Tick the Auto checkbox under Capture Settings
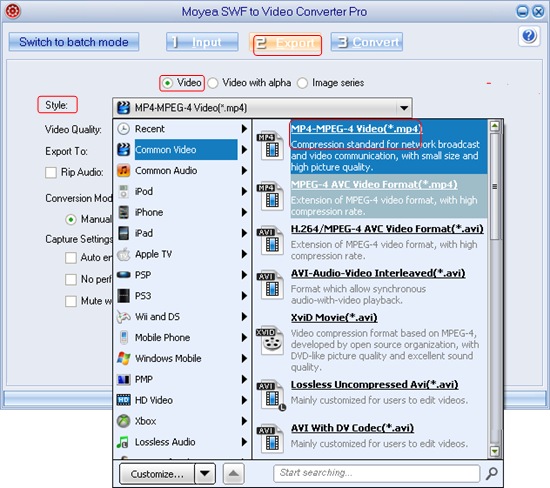Image resolution: width=550 pixels, height=488 pixels. [x=71, y=258]
